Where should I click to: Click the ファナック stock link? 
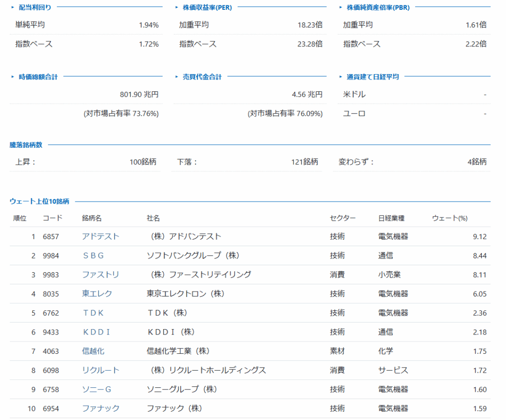[x=100, y=409]
